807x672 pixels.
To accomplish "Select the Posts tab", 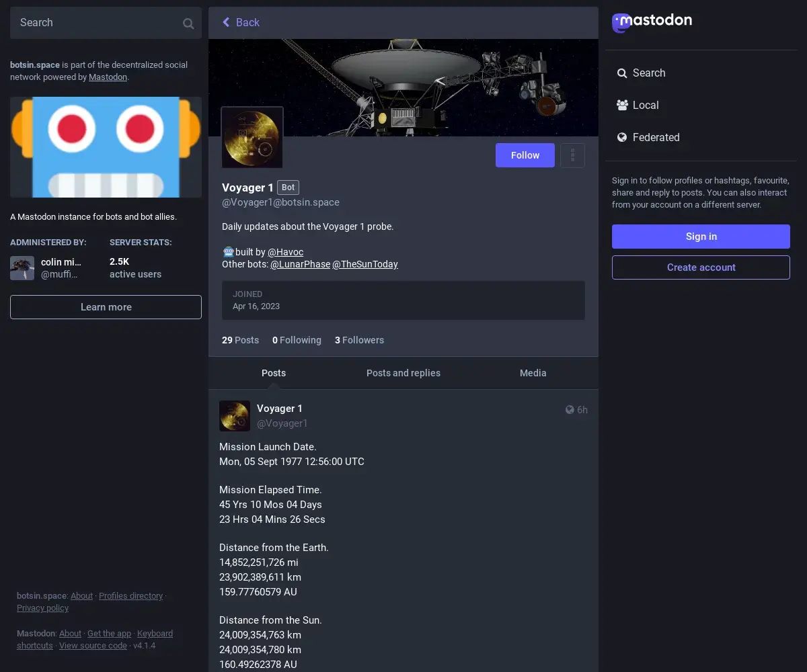I will [273, 373].
